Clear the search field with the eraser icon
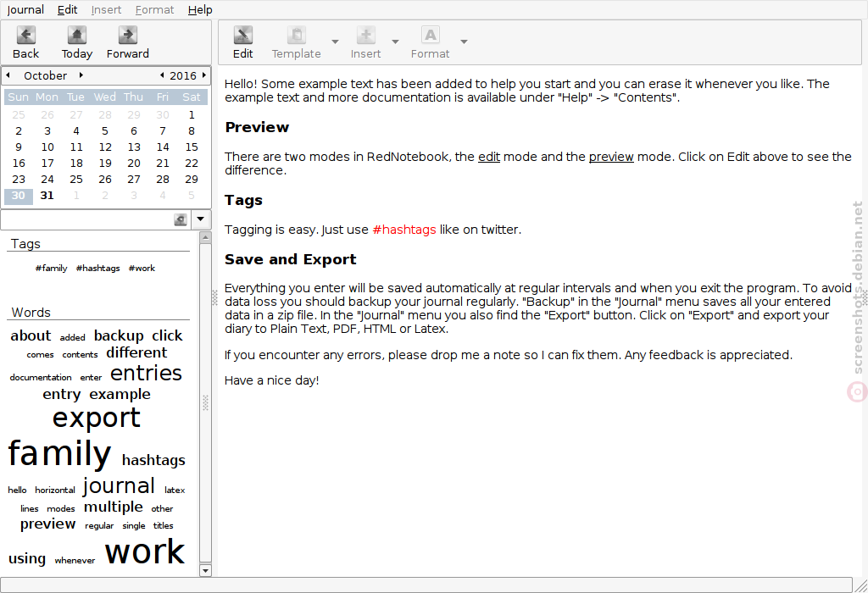 pyautogui.click(x=181, y=219)
